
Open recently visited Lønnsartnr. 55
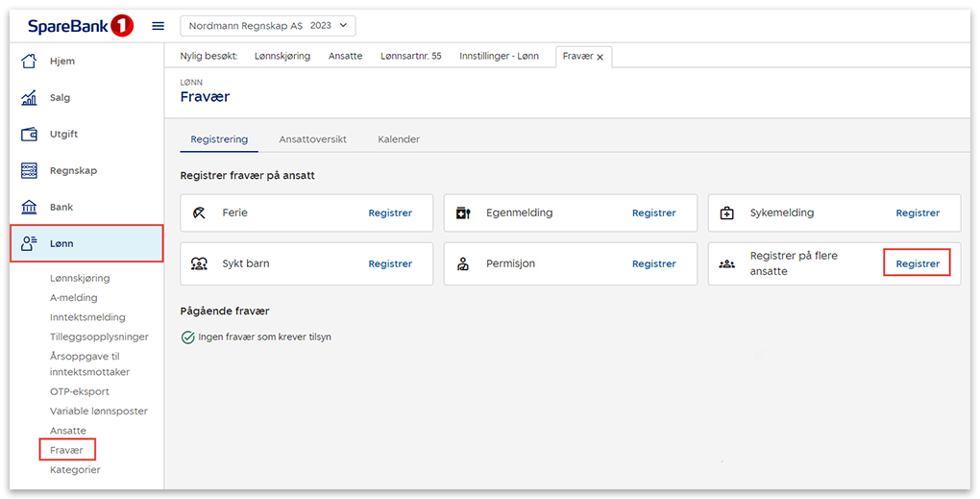click(x=410, y=56)
